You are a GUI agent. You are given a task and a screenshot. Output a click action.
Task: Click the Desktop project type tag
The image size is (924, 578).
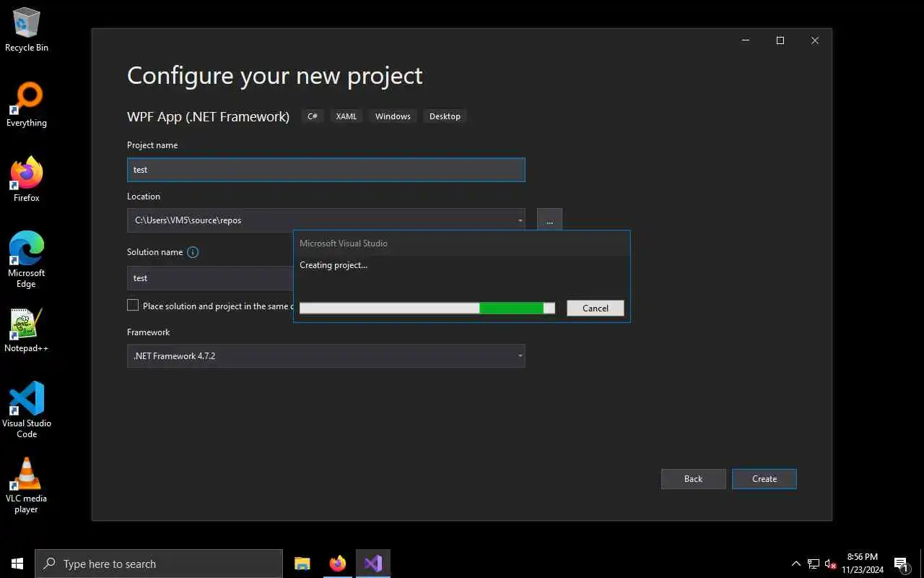coord(445,116)
